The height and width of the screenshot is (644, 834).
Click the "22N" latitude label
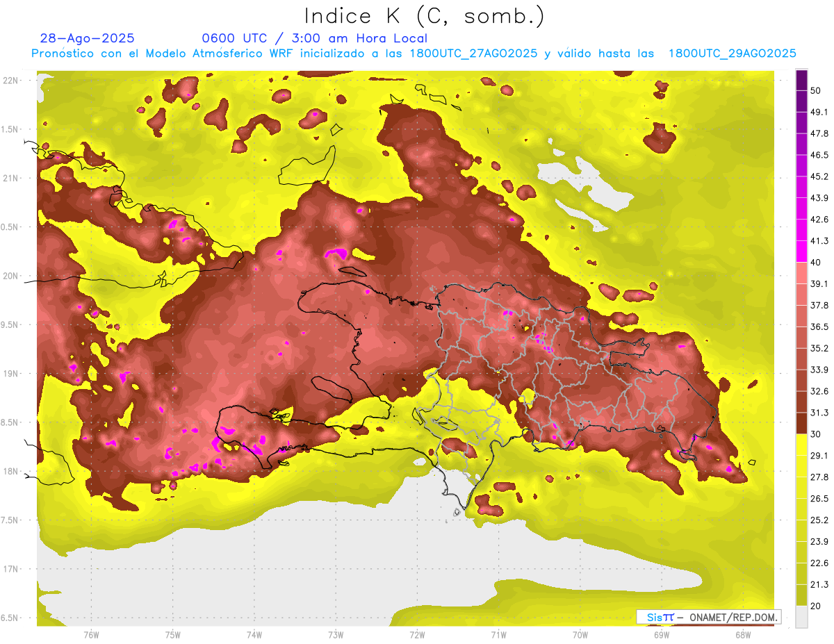[x=10, y=81]
